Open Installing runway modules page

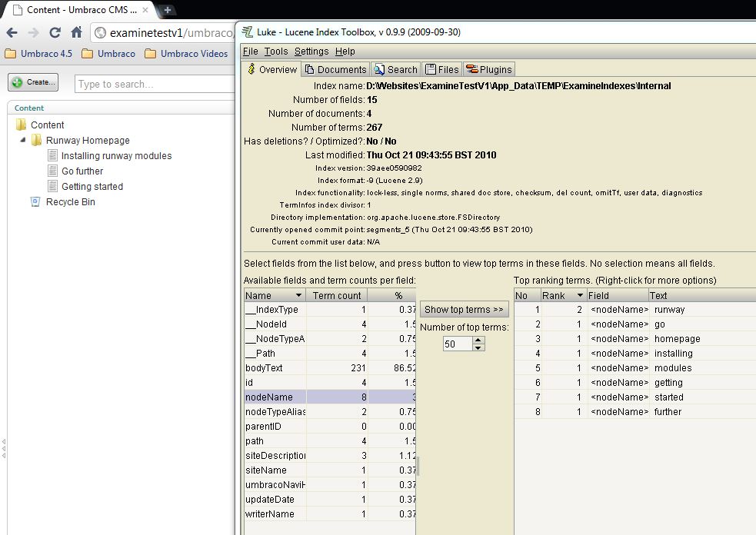[x=116, y=156]
